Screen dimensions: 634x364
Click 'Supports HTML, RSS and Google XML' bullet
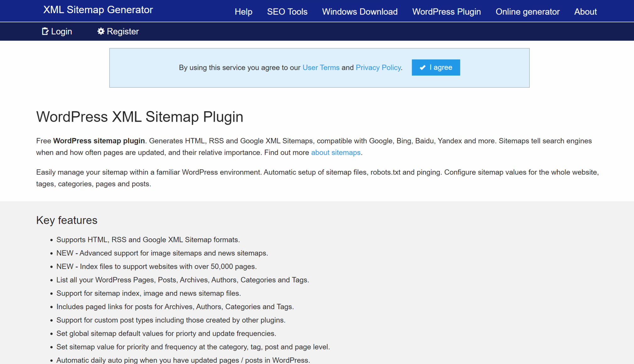point(148,240)
